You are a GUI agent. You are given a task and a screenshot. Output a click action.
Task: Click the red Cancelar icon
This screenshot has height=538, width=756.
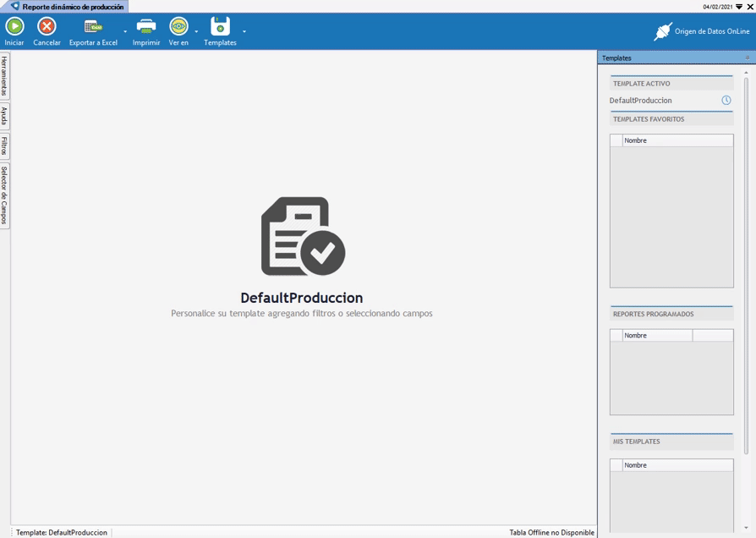tap(47, 26)
